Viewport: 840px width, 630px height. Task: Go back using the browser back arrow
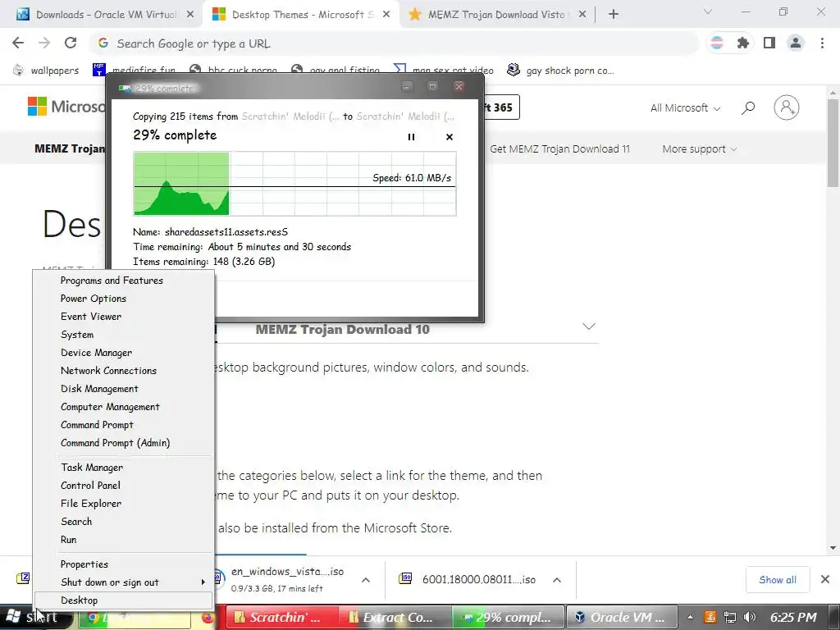point(18,43)
